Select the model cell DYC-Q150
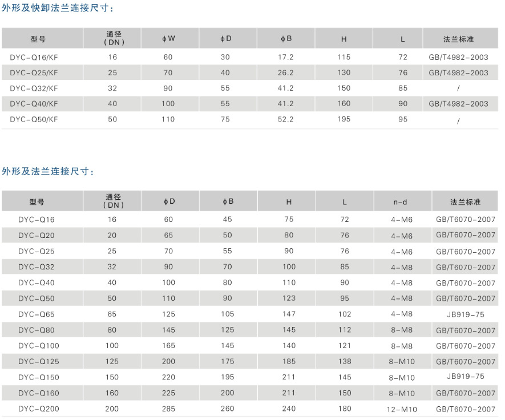505x420 pixels. pyautogui.click(x=39, y=377)
